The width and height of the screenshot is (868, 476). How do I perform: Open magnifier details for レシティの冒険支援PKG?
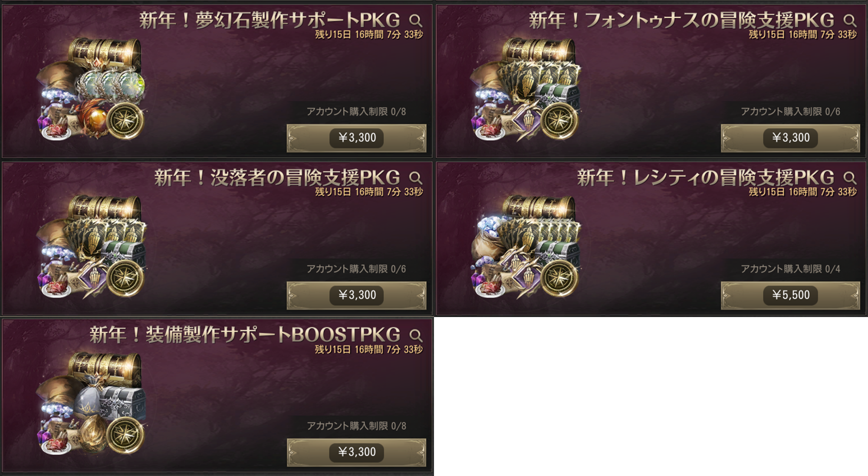tap(849, 178)
